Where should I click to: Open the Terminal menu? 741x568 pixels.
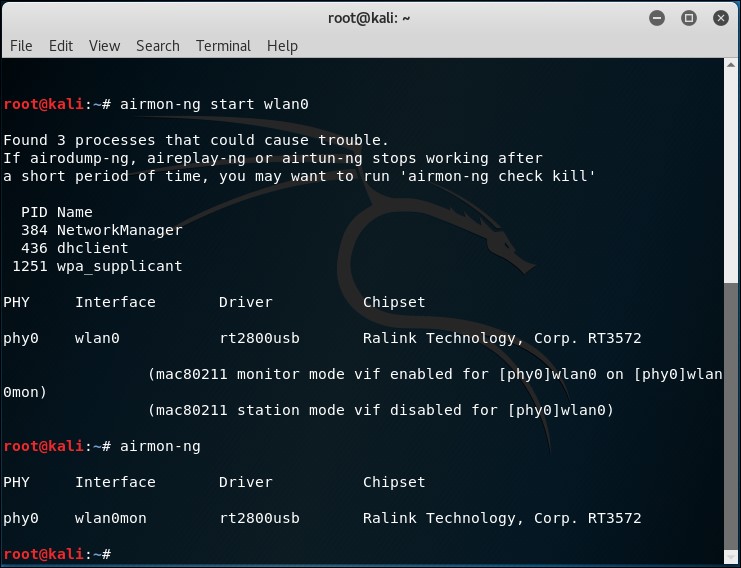(x=224, y=46)
